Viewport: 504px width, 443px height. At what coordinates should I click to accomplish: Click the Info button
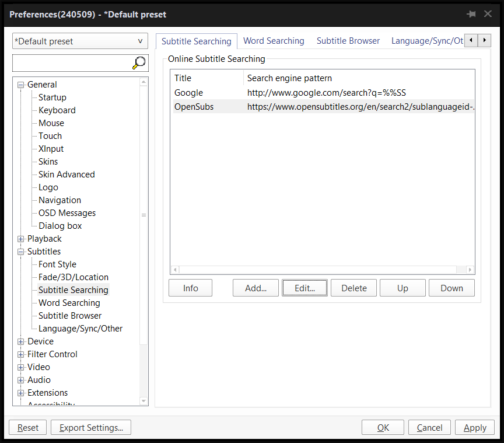190,288
